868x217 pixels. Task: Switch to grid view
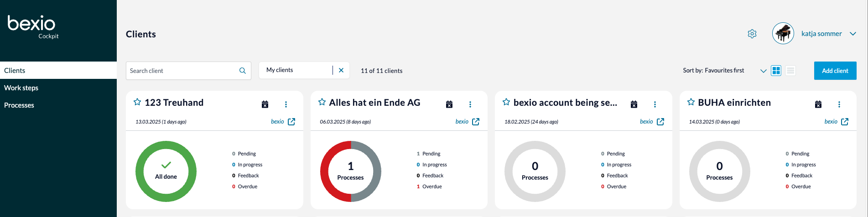(x=776, y=71)
